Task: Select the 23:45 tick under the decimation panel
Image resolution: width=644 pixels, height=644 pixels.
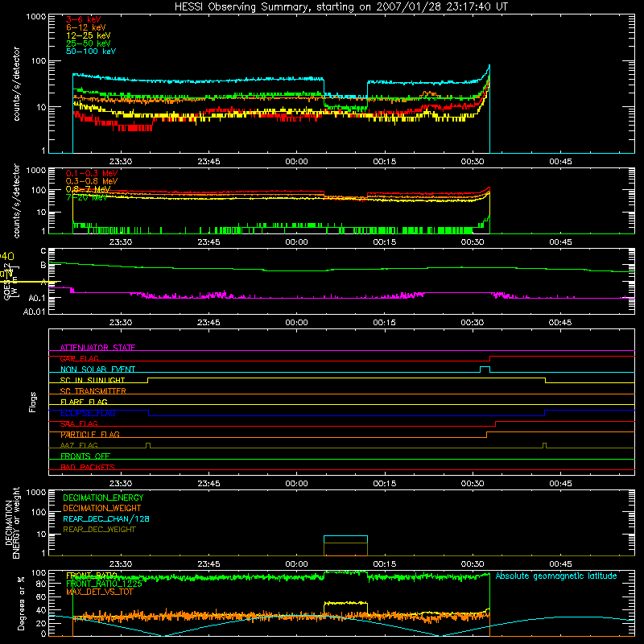Action: pyautogui.click(x=208, y=564)
